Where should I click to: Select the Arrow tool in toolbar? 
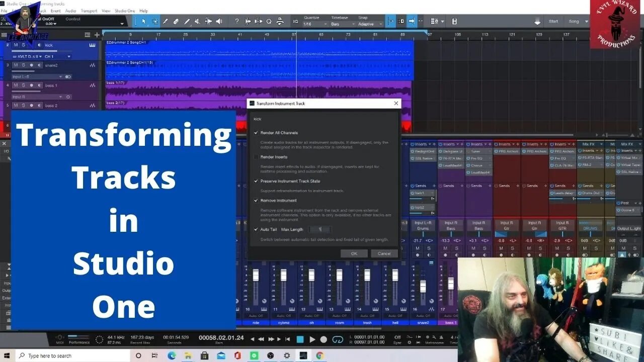(x=144, y=21)
